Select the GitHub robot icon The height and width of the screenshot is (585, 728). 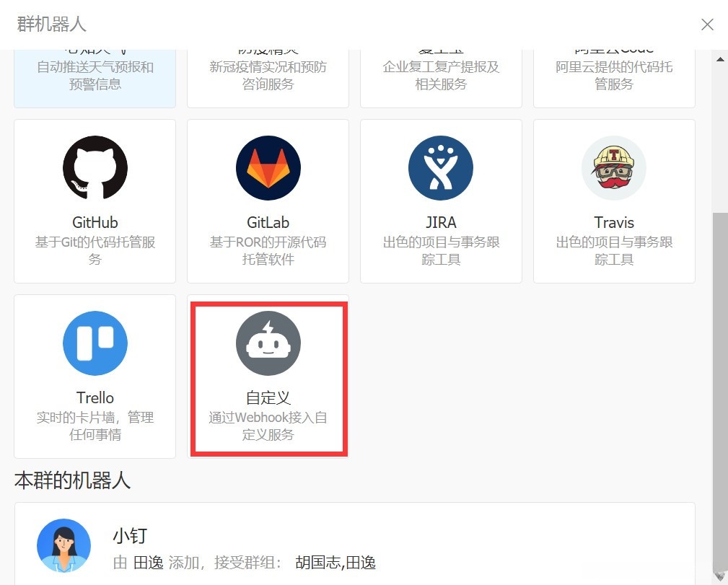(x=95, y=167)
